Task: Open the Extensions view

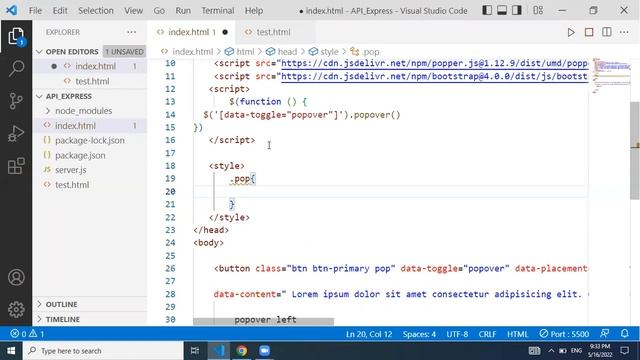Action: tap(16, 166)
